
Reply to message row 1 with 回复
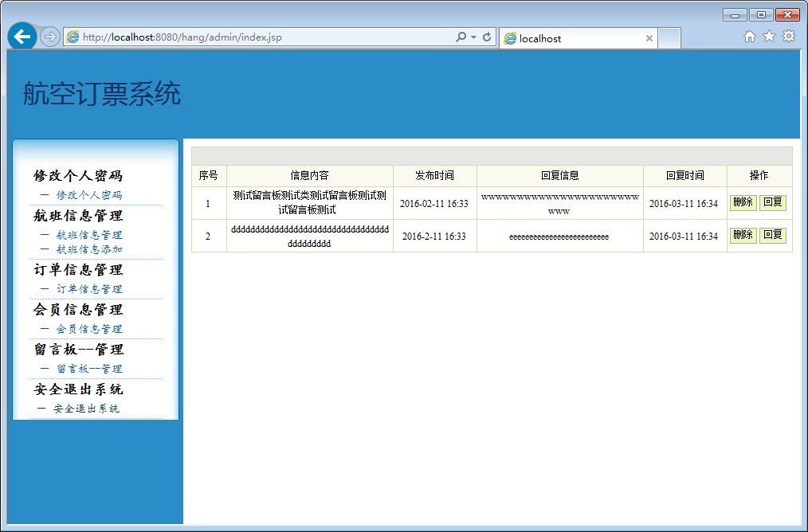coord(772,202)
